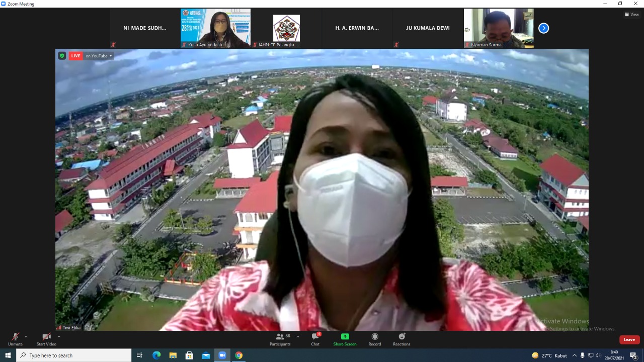The image size is (644, 362).
Task: Open the Participants panel
Action: [280, 338]
